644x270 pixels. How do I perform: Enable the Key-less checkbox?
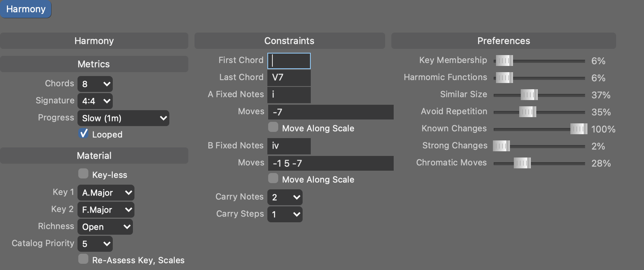coord(83,174)
